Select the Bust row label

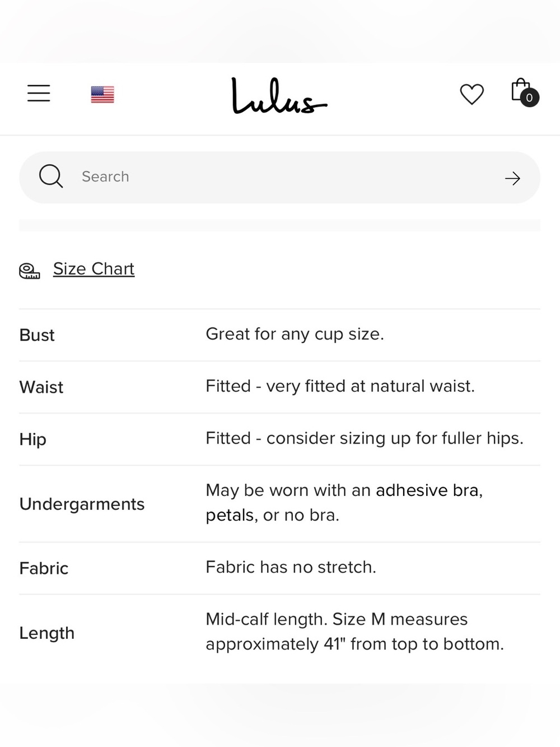pyautogui.click(x=37, y=335)
